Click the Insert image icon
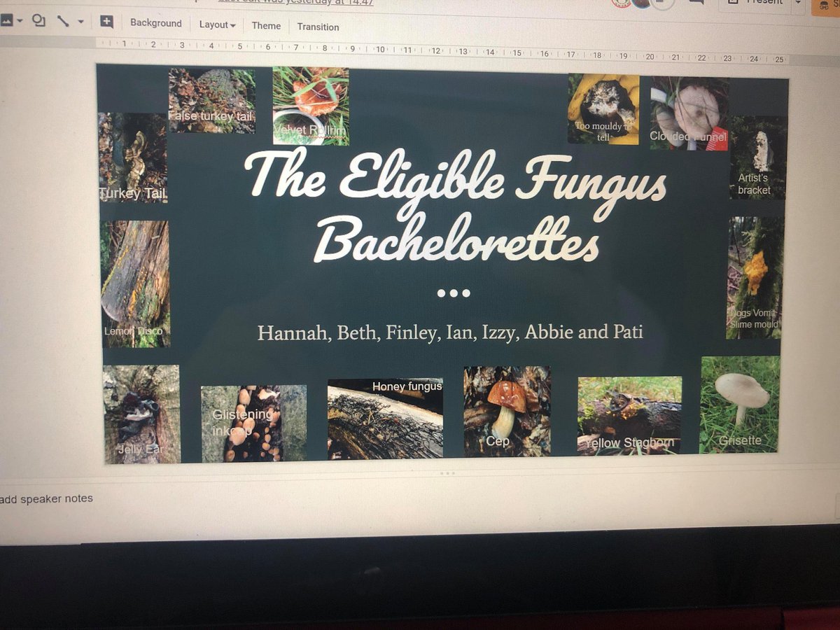Screen dimensions: 840x630 tap(6, 20)
